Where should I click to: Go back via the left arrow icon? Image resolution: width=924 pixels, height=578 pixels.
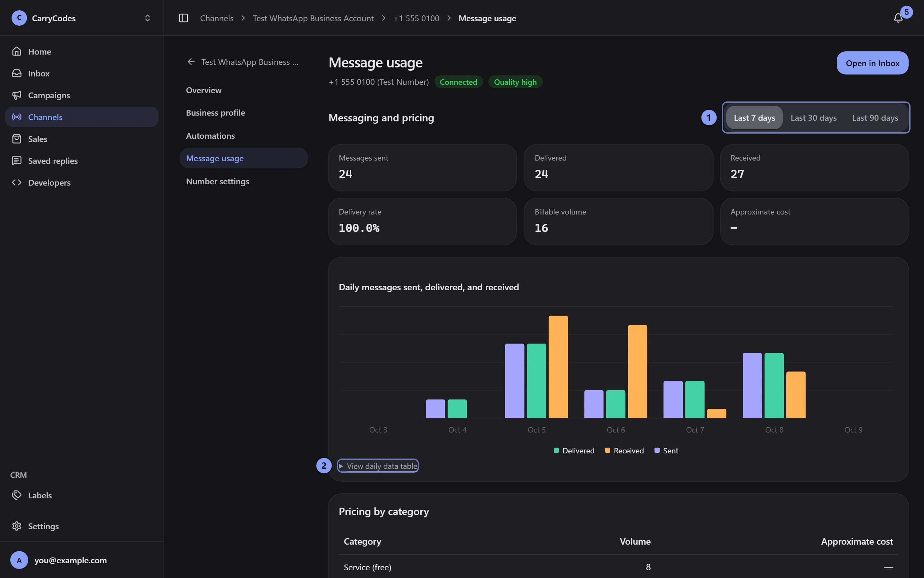pyautogui.click(x=191, y=62)
